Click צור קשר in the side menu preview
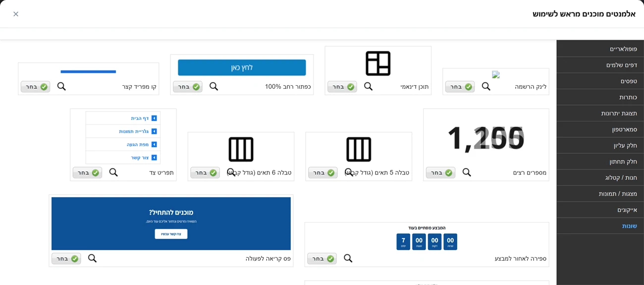644x285 pixels. [123, 158]
